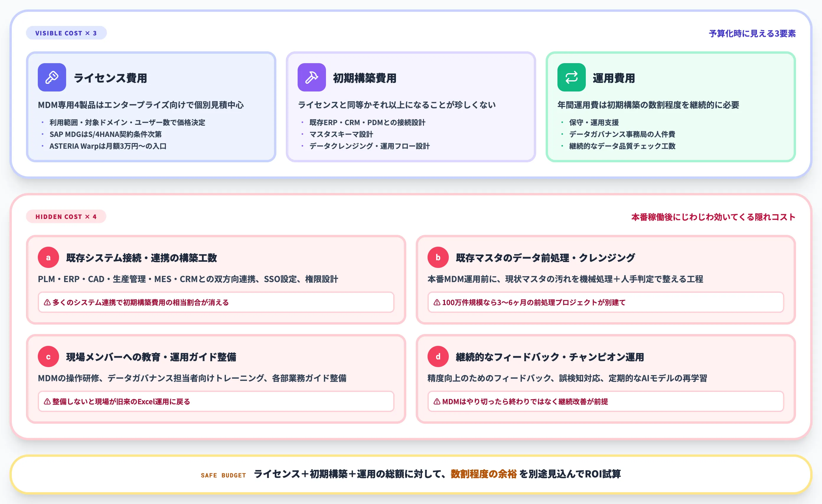Screen dimensions: 822x504
Task: Click bullet 保守・運用支援
Action: [x=594, y=122]
